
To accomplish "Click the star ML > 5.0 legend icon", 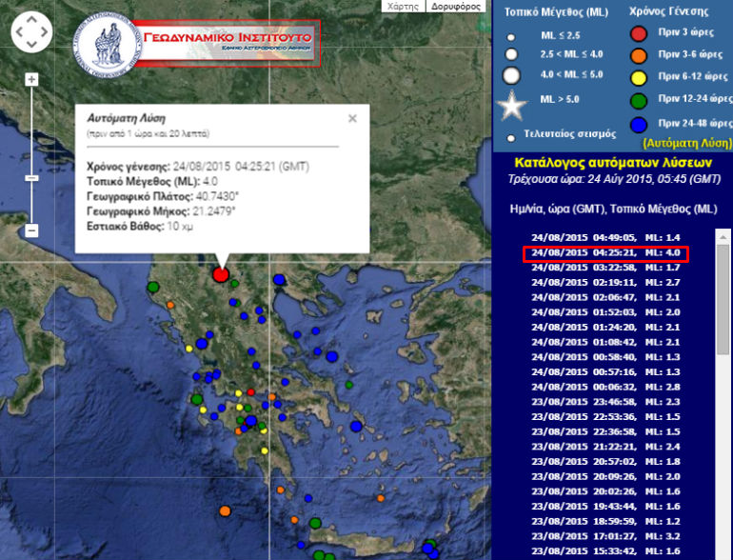I will tap(512, 100).
